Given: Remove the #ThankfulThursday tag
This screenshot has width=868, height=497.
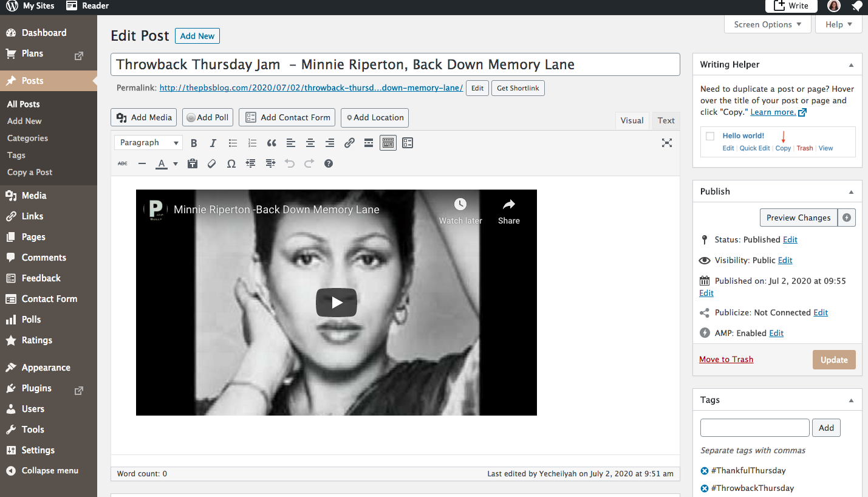Looking at the screenshot, I should click(x=705, y=471).
